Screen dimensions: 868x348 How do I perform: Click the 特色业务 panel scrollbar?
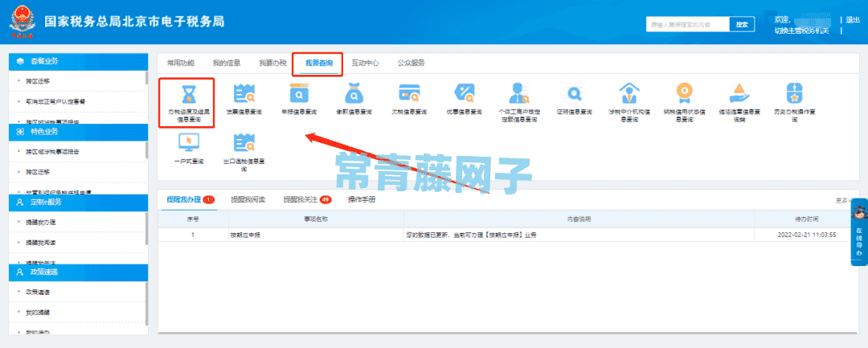coord(147,150)
